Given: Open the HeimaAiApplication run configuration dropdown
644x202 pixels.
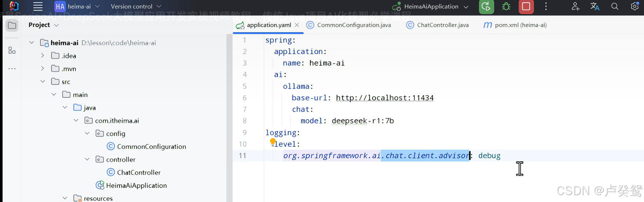Looking at the screenshot, I should 430,6.
